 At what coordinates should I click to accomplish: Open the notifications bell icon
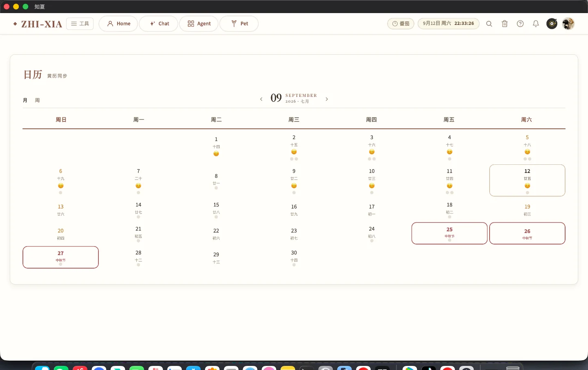click(x=536, y=24)
